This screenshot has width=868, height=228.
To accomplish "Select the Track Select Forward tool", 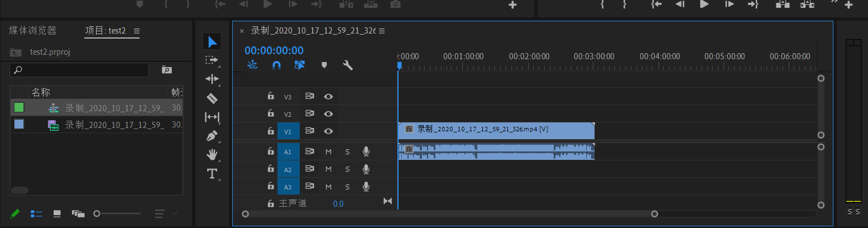I will (212, 60).
